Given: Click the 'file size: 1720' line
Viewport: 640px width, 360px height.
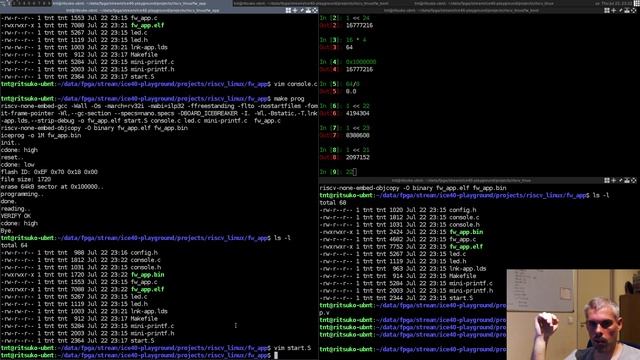Looking at the screenshot, I should 26,179.
